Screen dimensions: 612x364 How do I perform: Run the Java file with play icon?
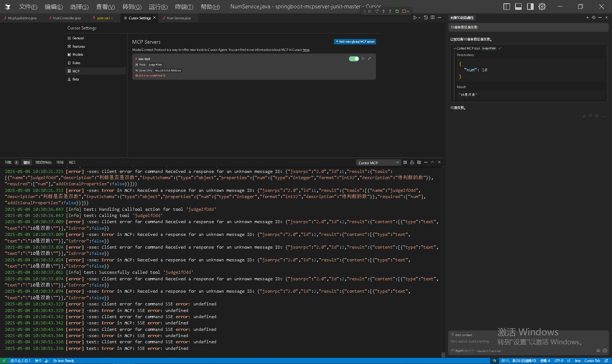pos(415,17)
